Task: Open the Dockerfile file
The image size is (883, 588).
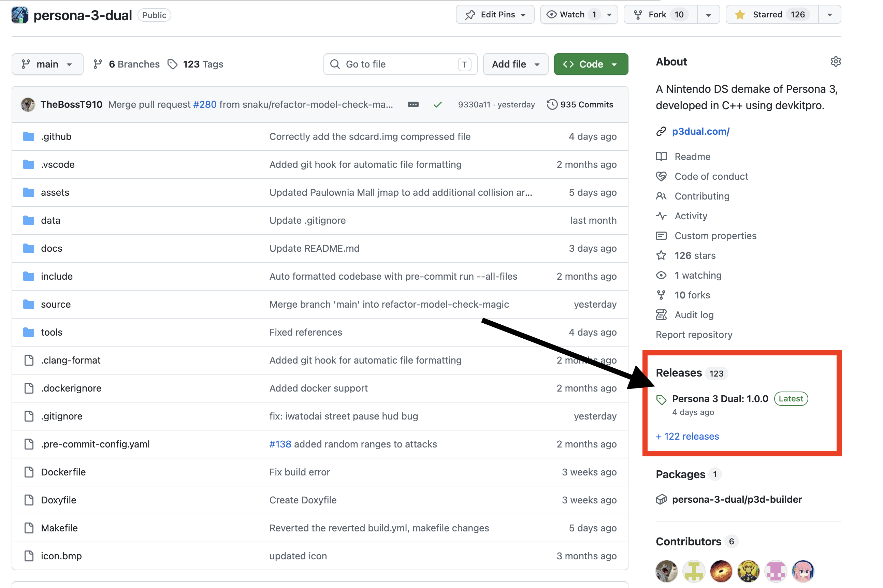Action: click(x=63, y=472)
